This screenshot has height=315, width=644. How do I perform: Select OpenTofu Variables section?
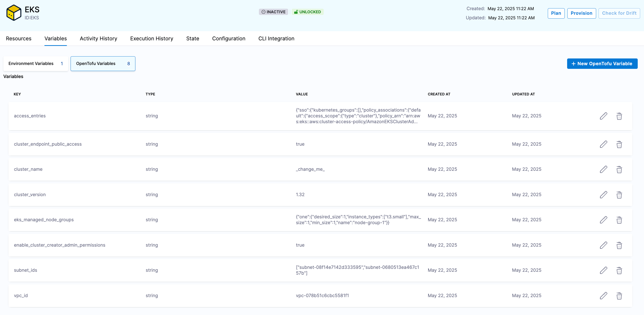click(103, 64)
